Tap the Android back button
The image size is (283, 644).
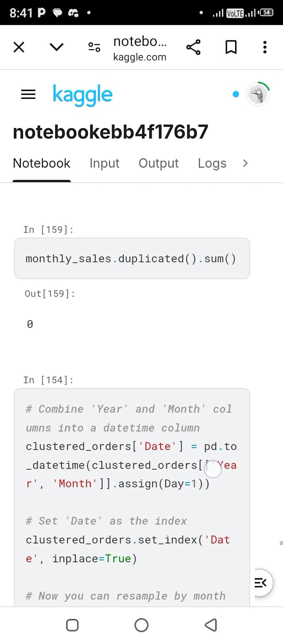click(x=211, y=624)
